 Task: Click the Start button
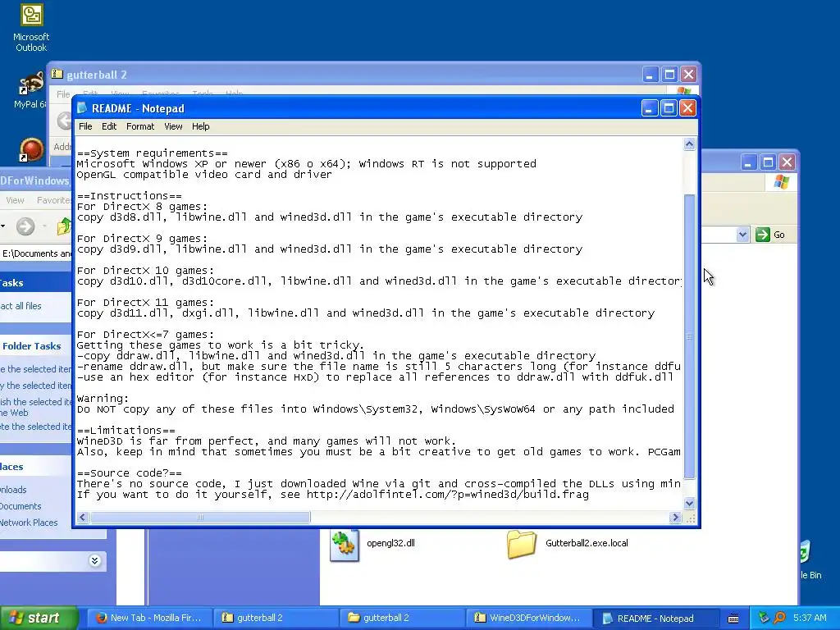(x=39, y=618)
